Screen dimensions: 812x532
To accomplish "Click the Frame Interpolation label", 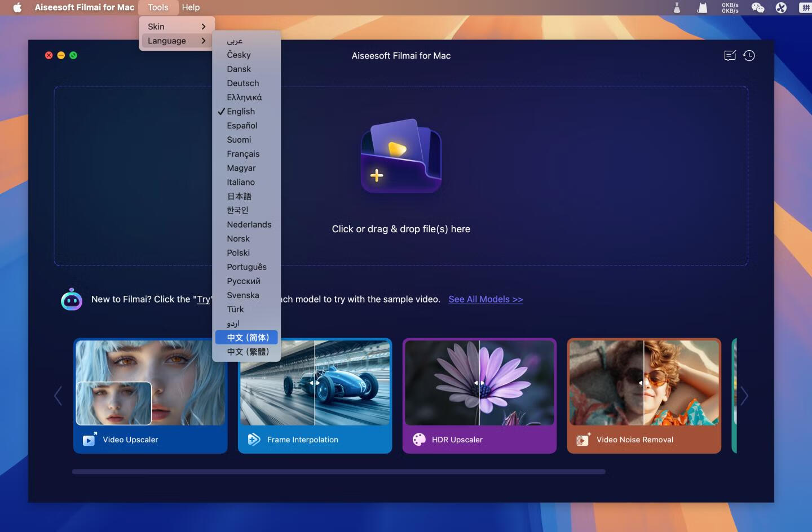I will [x=303, y=440].
